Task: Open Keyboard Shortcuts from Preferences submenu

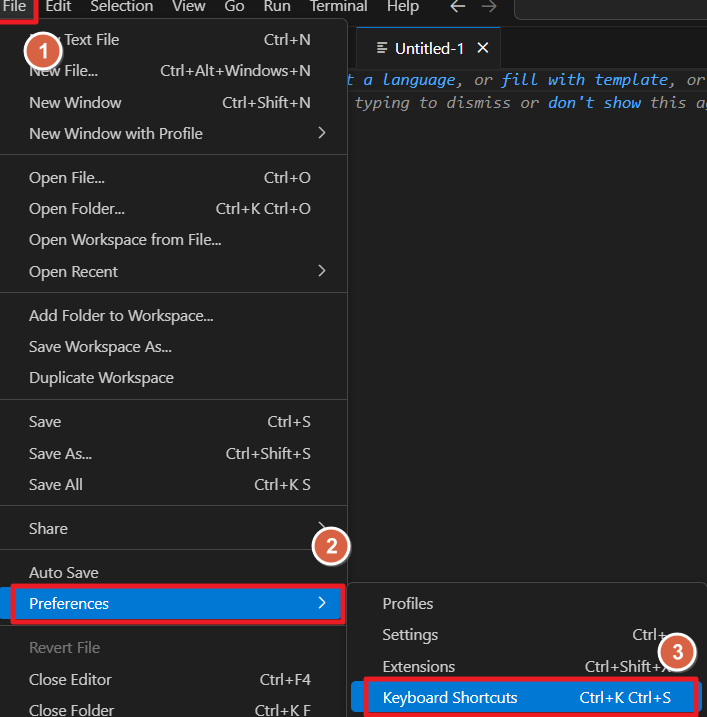Action: click(526, 698)
